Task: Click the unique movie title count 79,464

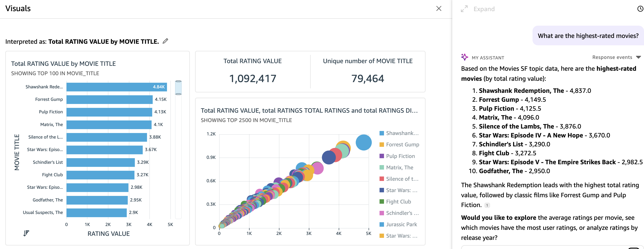Action: pos(367,79)
